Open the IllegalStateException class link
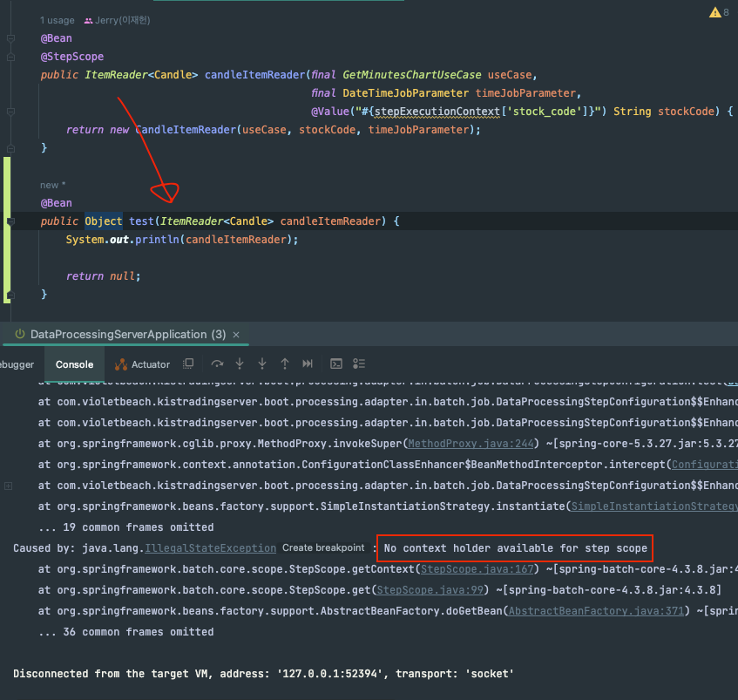738x700 pixels. [210, 548]
